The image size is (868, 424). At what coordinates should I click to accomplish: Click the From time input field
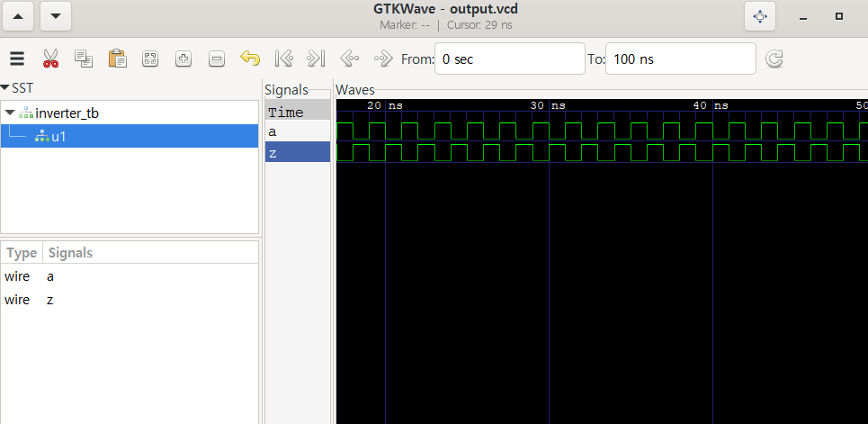point(510,59)
